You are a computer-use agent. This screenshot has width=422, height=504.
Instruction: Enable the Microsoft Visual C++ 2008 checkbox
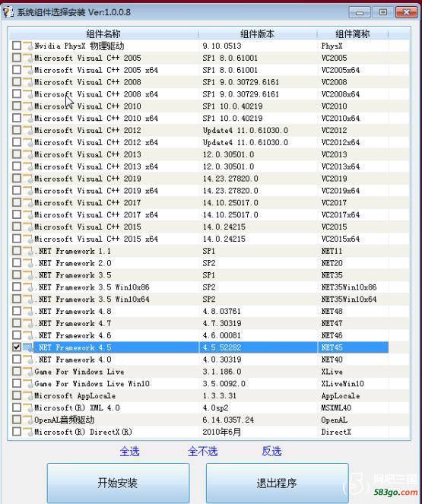17,82
